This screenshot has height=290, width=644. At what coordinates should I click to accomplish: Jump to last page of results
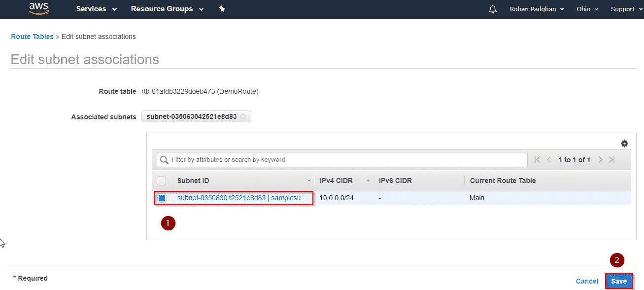(612, 160)
